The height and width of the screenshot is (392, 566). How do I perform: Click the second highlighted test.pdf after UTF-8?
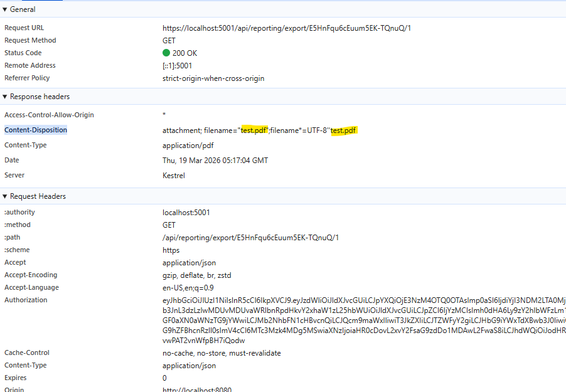pyautogui.click(x=344, y=130)
